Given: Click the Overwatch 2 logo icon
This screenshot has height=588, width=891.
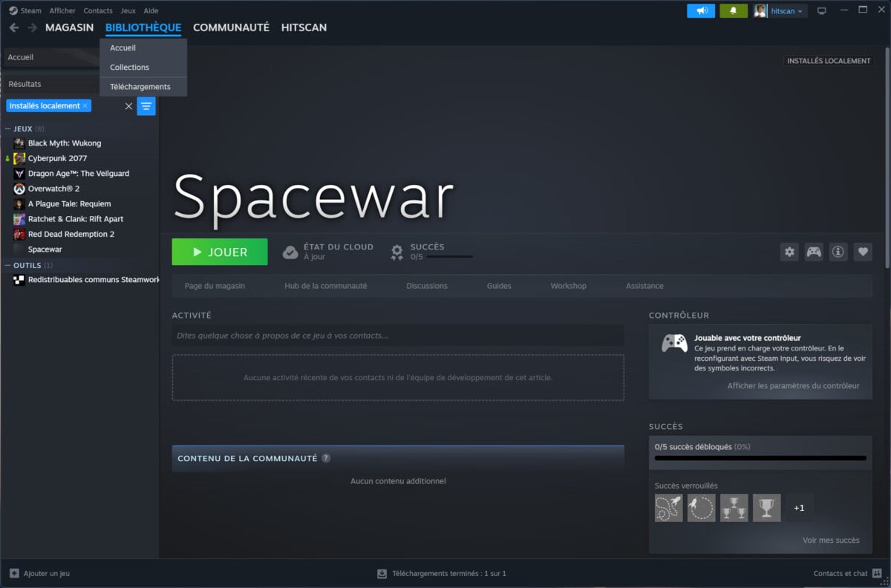Looking at the screenshot, I should coord(19,189).
